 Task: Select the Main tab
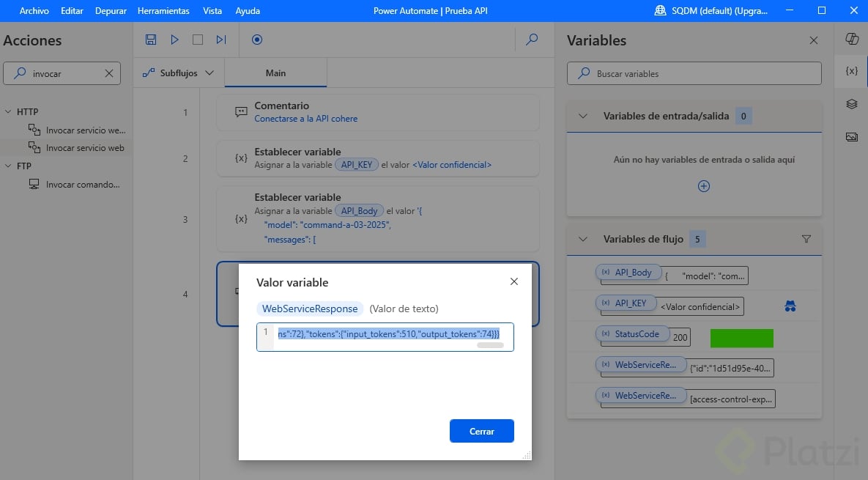tap(275, 73)
